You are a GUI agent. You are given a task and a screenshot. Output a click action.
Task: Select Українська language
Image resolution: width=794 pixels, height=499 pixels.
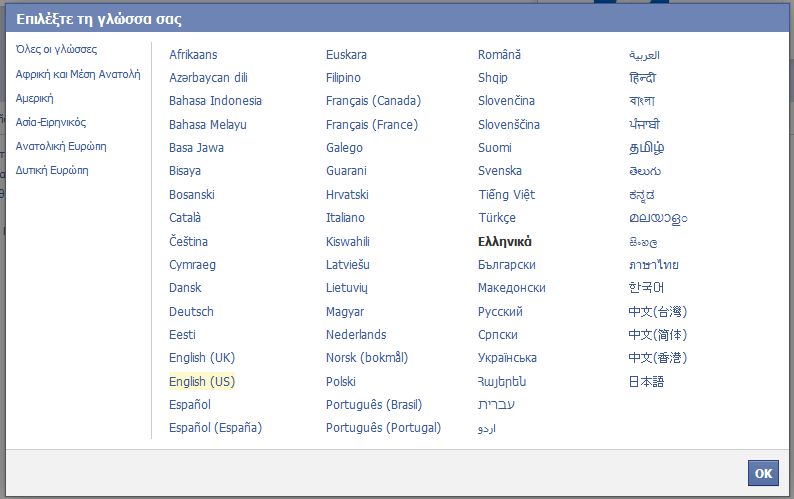(507, 358)
